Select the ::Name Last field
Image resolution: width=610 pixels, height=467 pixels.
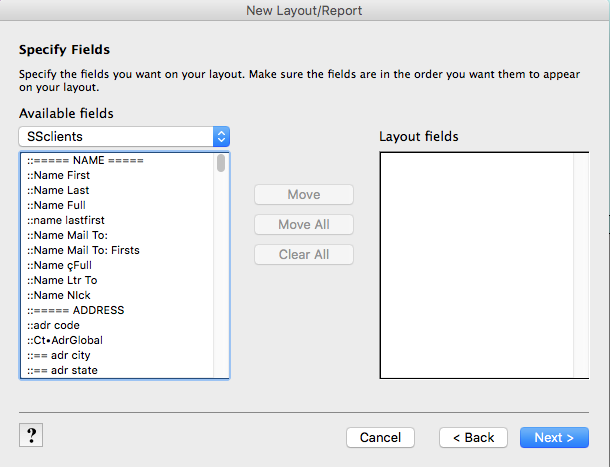point(117,190)
